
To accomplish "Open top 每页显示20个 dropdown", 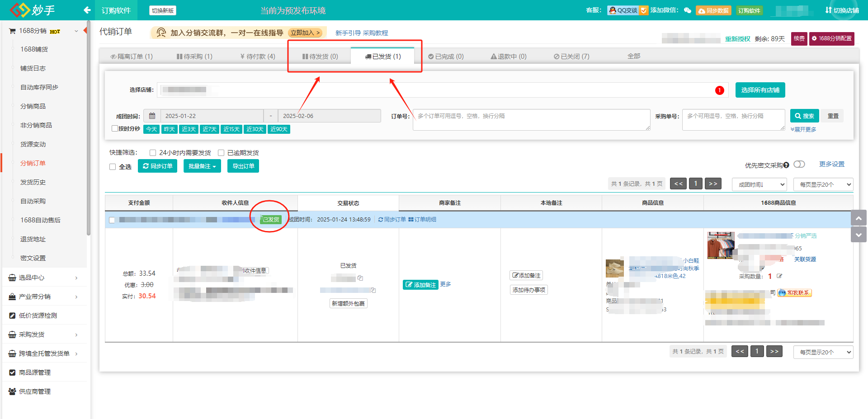I will point(823,184).
